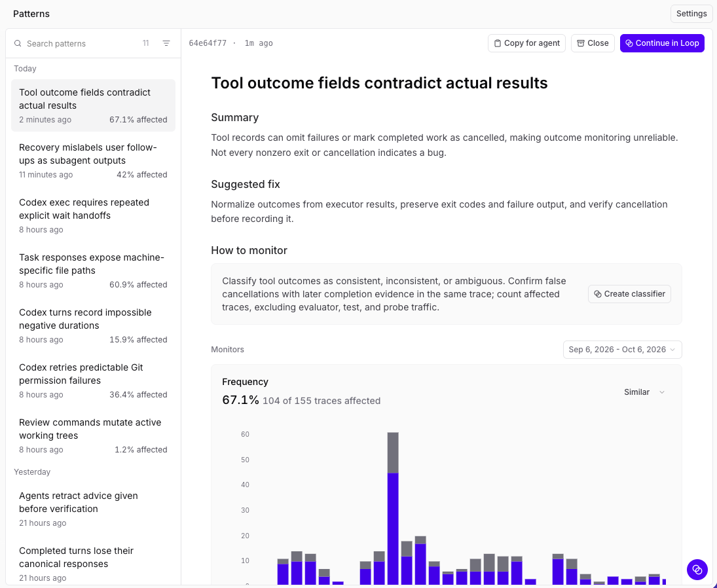Click the search magnifier icon
This screenshot has height=588, width=717.
coord(18,43)
